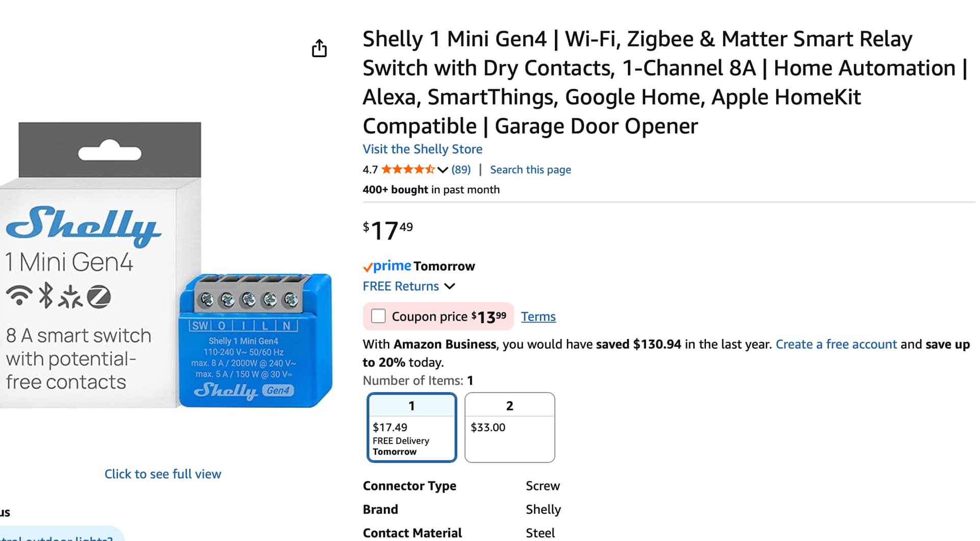Choose the 2-item pack for $33.00
The height and width of the screenshot is (541, 980).
coord(509,428)
